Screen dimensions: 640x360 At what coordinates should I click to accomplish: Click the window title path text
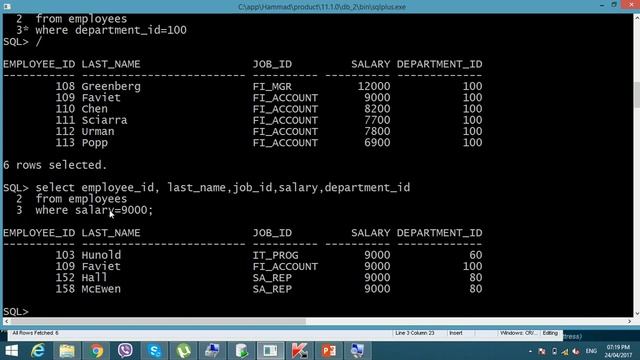[x=322, y=7]
